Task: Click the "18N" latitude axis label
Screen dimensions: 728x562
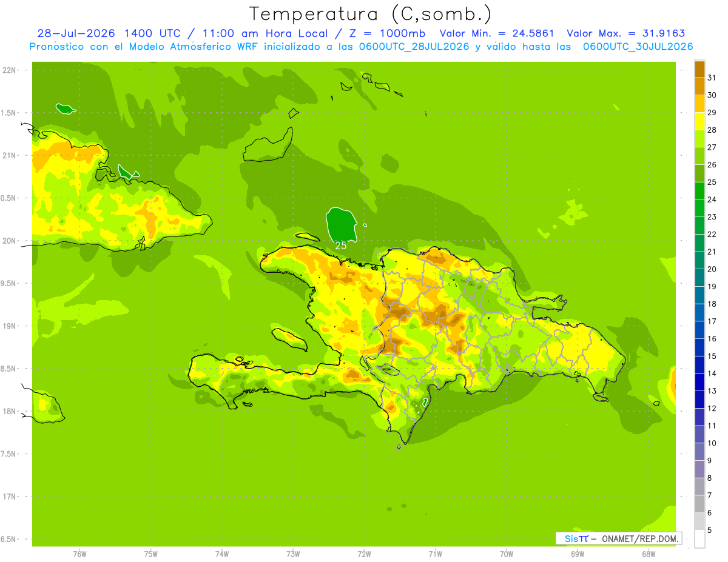Action: 10,411
